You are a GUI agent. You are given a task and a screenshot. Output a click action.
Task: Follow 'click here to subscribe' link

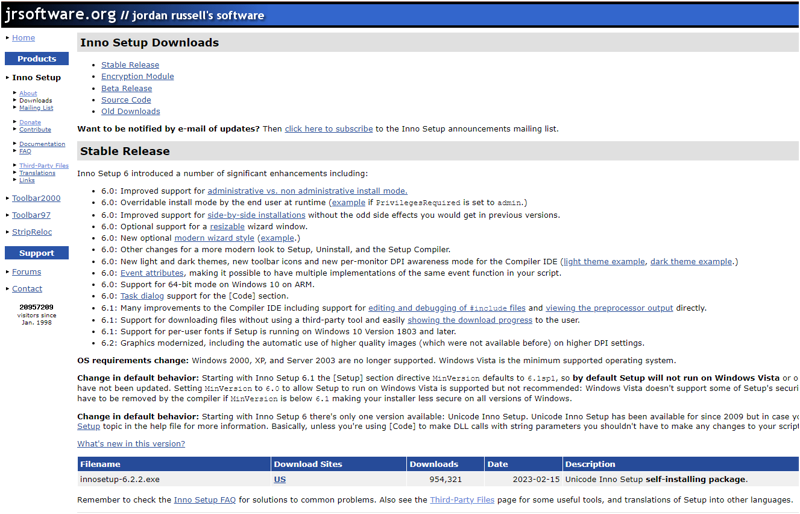[x=329, y=129]
